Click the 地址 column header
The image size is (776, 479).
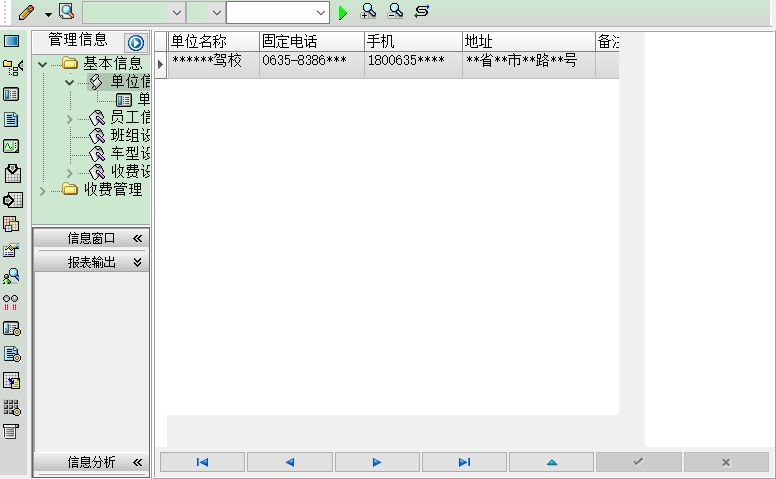click(529, 42)
